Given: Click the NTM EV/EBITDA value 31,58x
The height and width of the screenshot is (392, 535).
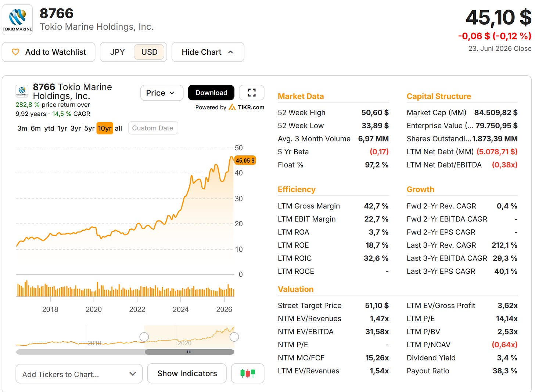Looking at the screenshot, I should [377, 332].
